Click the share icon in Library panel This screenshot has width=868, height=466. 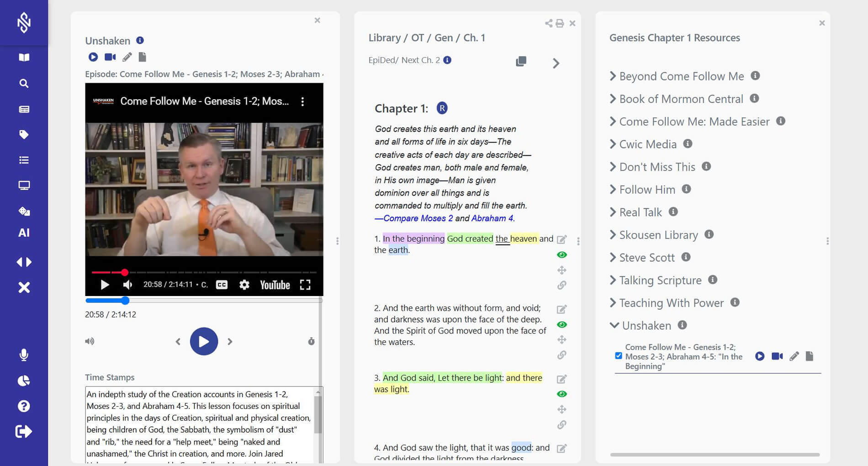[548, 23]
